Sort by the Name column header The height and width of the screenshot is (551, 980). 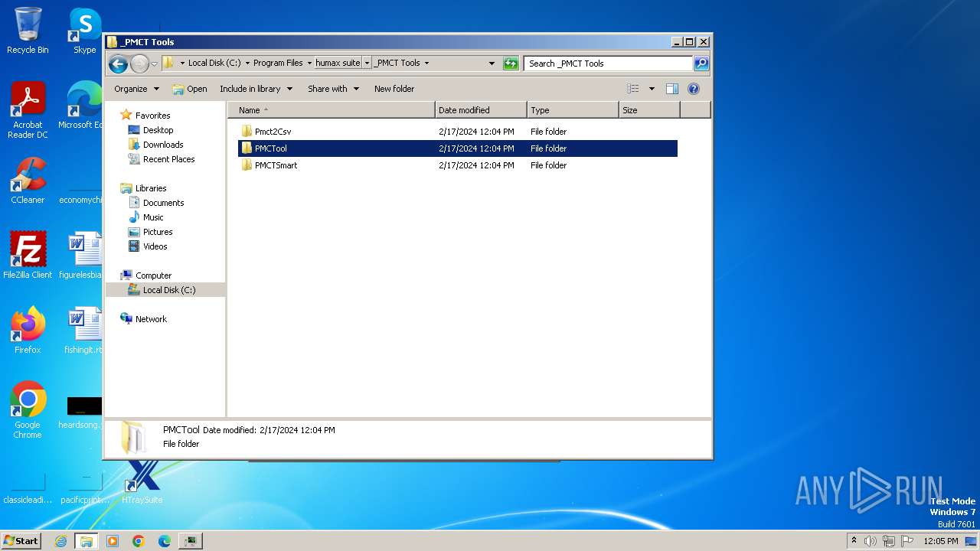coord(332,110)
